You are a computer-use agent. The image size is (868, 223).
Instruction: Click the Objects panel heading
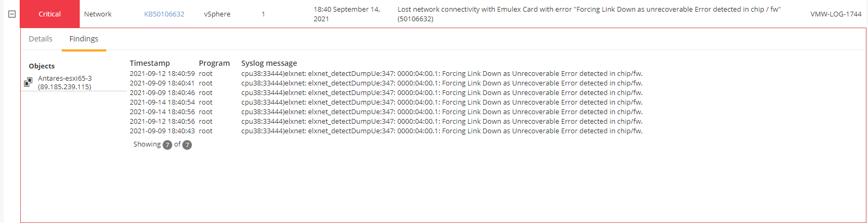42,66
